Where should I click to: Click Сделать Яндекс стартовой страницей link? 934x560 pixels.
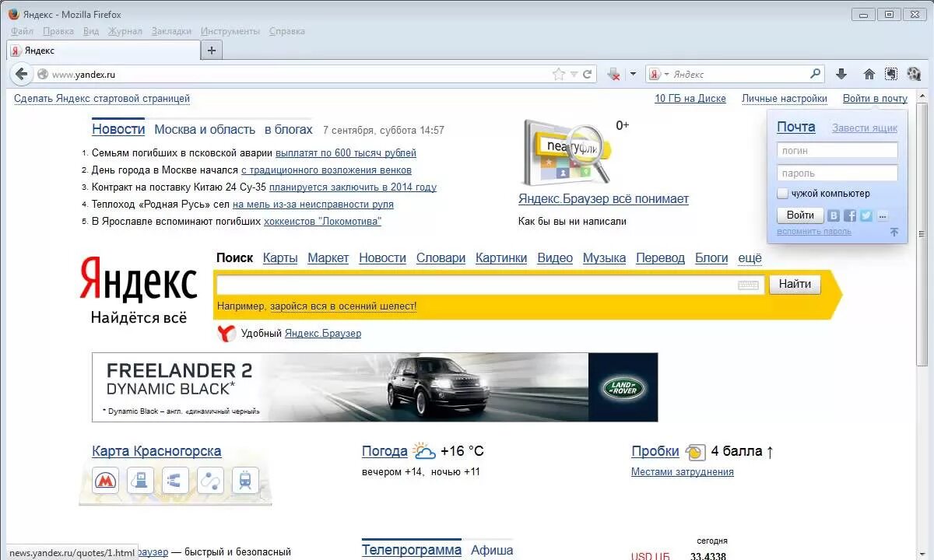[102, 99]
